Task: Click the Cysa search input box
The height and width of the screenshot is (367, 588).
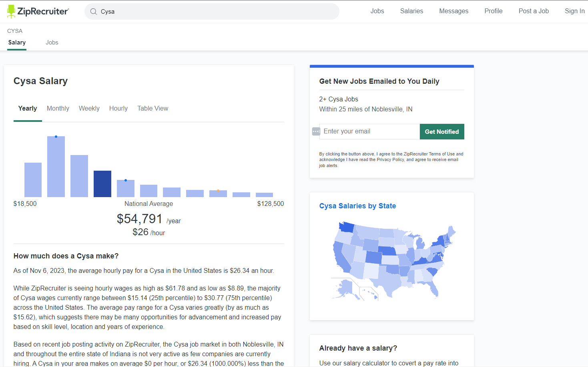Action: (216, 12)
